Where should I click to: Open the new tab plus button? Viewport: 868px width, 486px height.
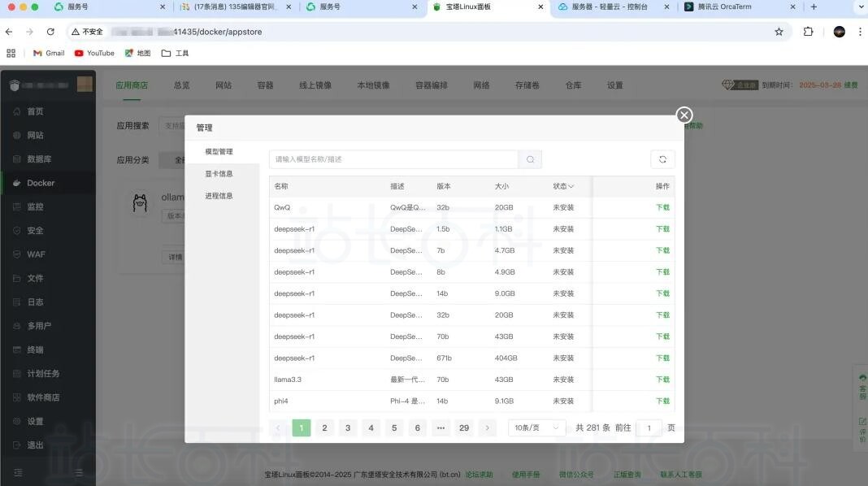(814, 7)
